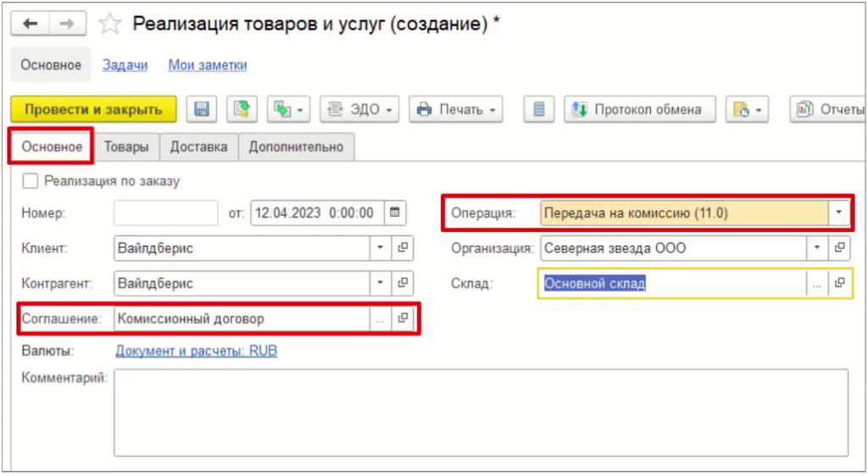Click the Склад field Основной склад

tap(672, 283)
